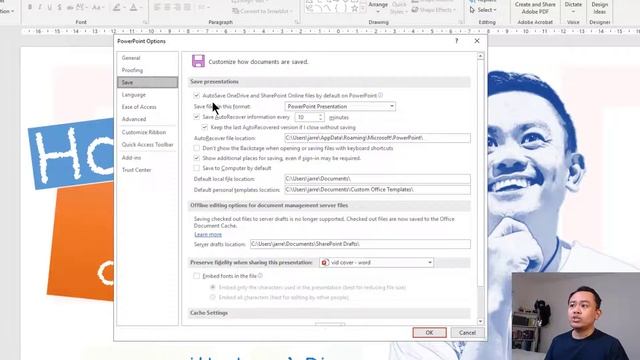Click the dialog Help question mark
640x360 pixels.
point(457,41)
